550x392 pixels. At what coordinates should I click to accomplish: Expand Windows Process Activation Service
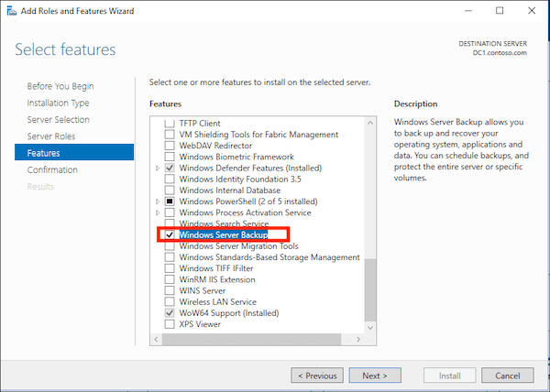tap(158, 213)
